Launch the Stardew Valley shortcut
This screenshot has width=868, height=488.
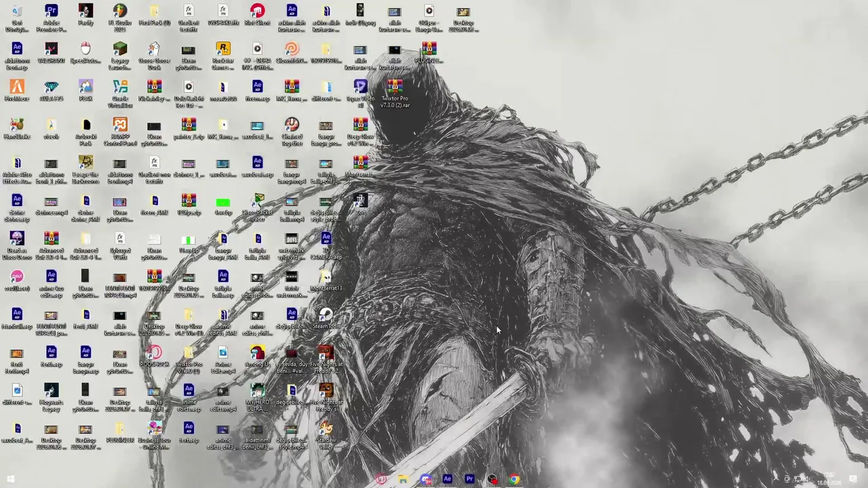(x=326, y=436)
